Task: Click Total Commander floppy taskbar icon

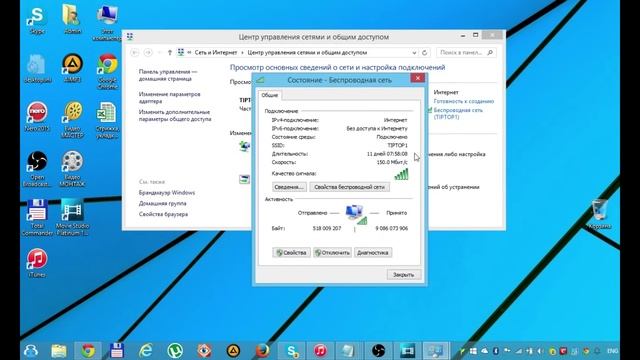Action: (117, 351)
